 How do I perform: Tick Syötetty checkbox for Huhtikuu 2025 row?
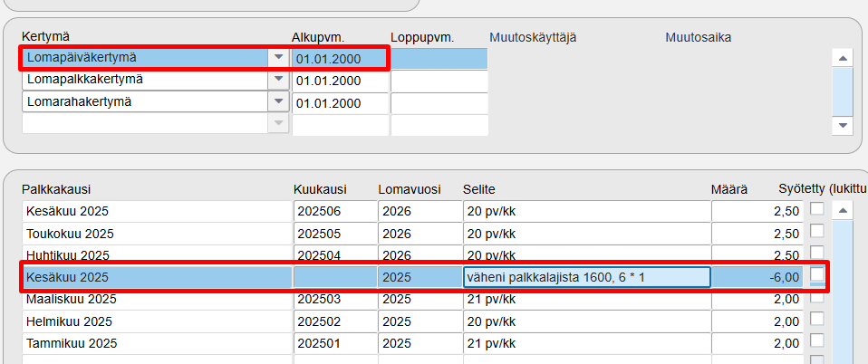(x=817, y=253)
